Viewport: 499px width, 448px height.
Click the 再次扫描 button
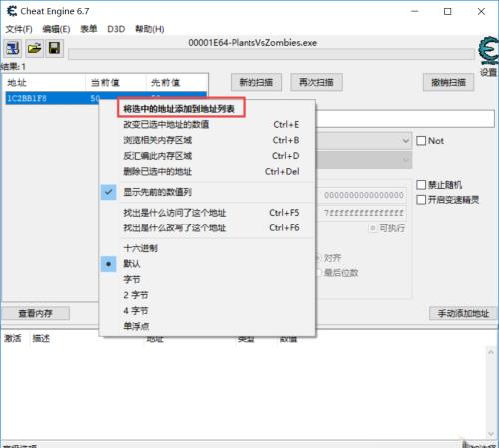pos(316,82)
